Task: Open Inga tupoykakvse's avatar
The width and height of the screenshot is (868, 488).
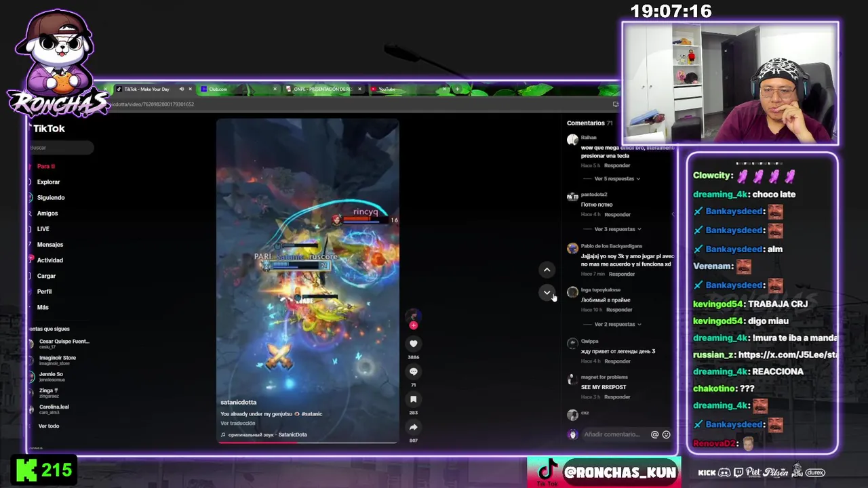Action: coord(572,293)
